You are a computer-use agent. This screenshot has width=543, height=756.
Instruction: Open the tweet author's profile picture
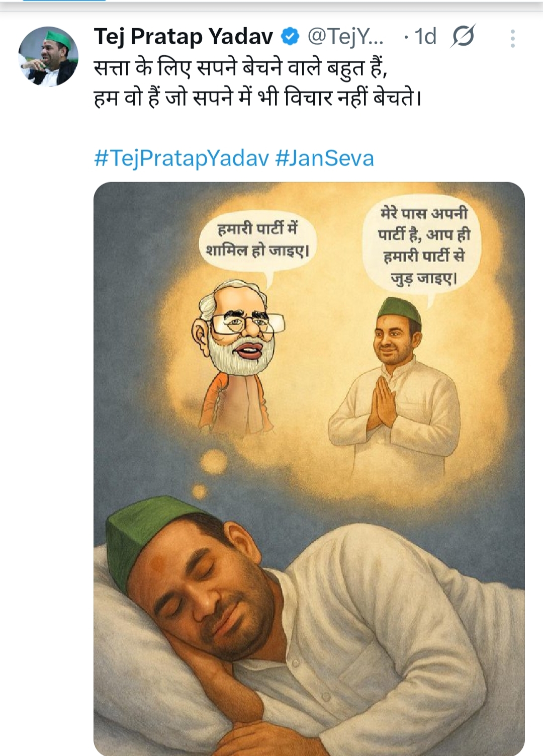(48, 56)
